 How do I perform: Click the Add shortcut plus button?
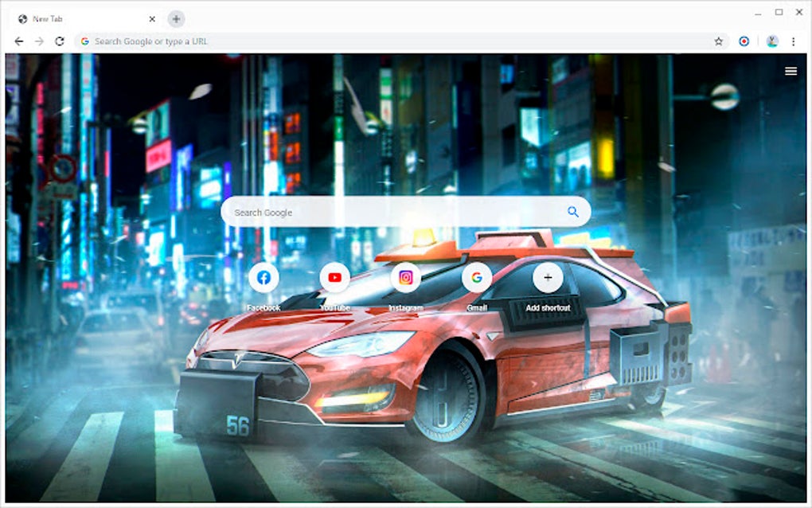pos(548,278)
